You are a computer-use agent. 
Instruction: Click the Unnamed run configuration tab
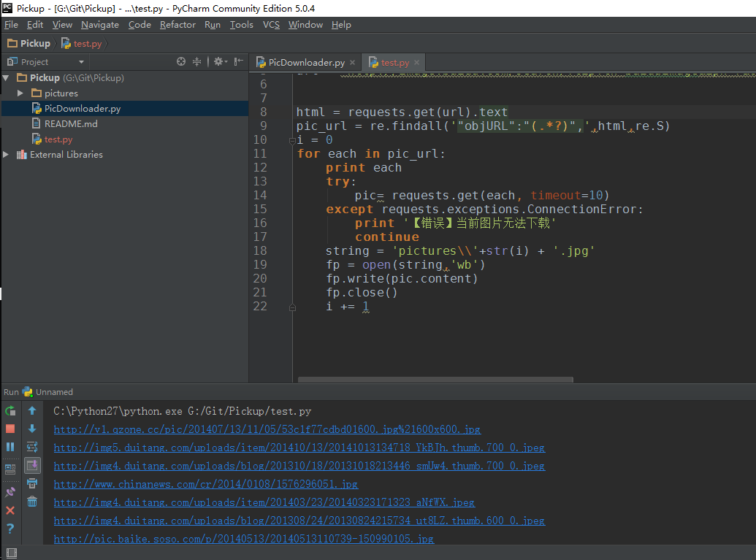pyautogui.click(x=47, y=392)
